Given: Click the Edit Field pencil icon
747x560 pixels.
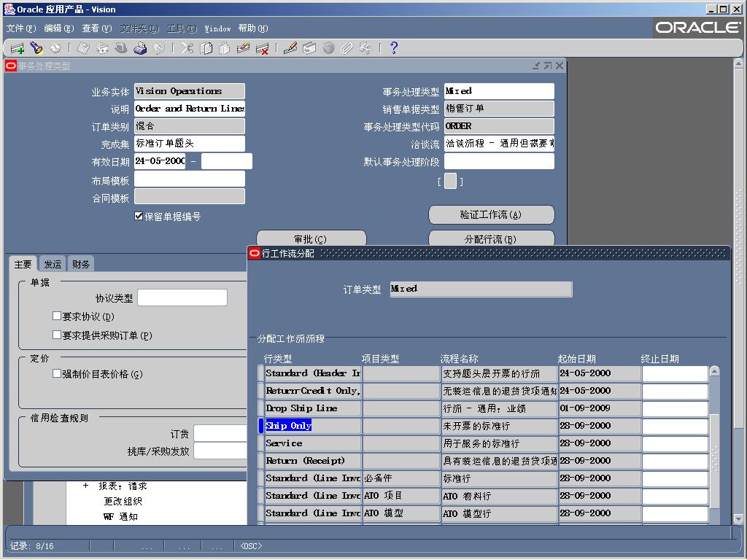Looking at the screenshot, I should (x=290, y=48).
